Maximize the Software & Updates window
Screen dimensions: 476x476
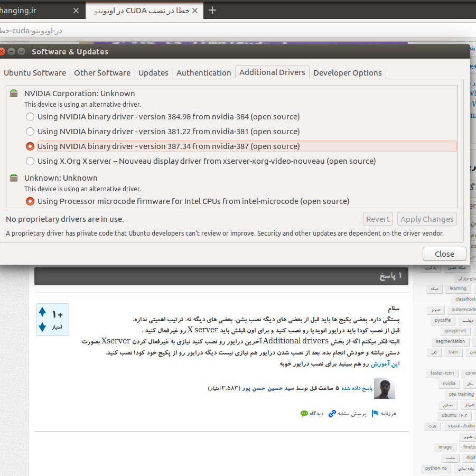pyautogui.click(x=21, y=51)
